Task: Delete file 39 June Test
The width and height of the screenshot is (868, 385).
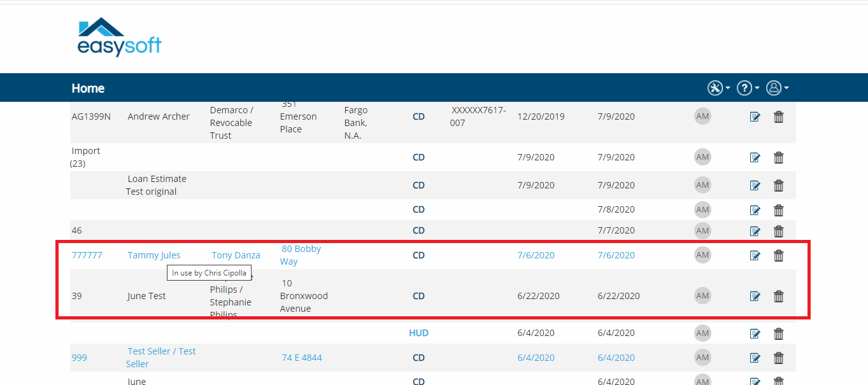Action: pos(778,297)
